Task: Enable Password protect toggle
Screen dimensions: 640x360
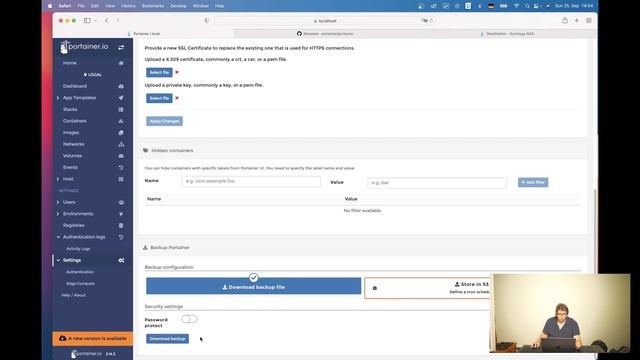Action: [189, 319]
